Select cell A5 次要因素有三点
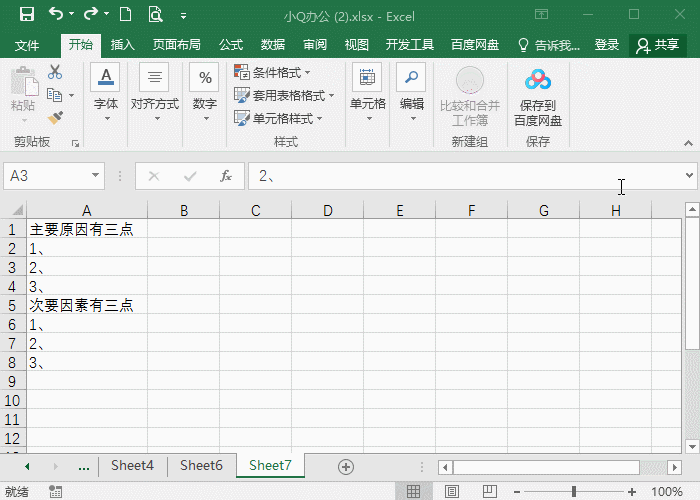The image size is (700, 500). [x=87, y=306]
